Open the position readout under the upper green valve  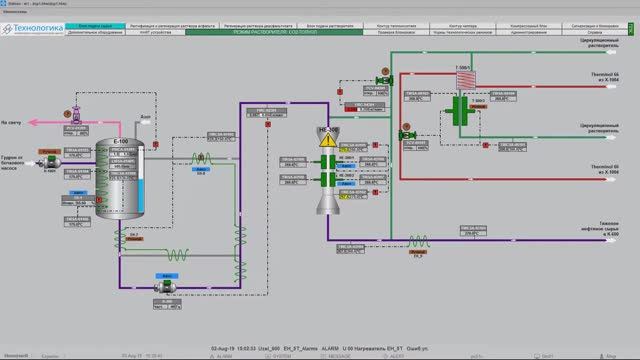coord(376,91)
